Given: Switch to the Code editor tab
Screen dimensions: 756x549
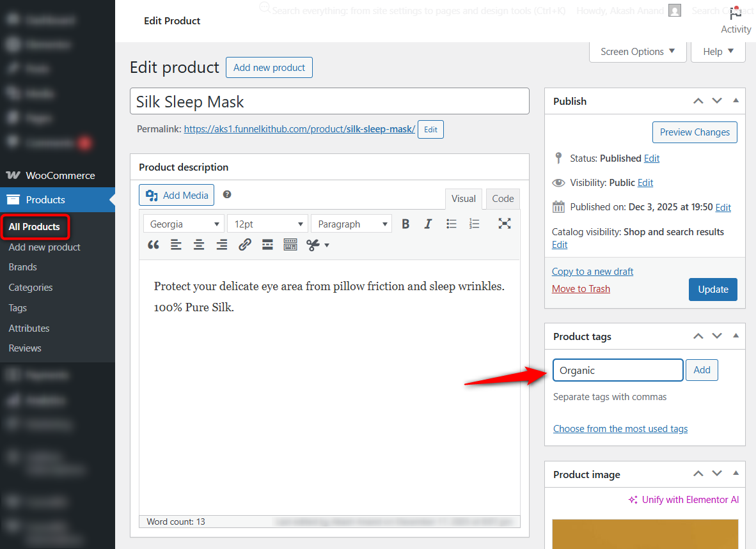Looking at the screenshot, I should (x=503, y=199).
